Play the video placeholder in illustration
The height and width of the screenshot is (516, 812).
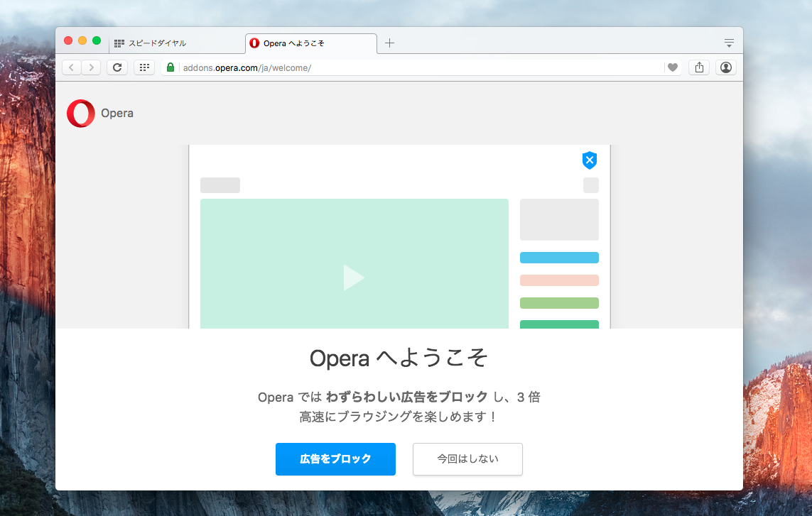coord(354,278)
